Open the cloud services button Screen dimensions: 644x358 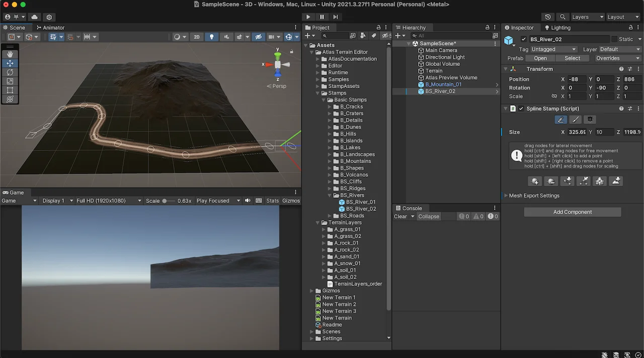pos(34,17)
